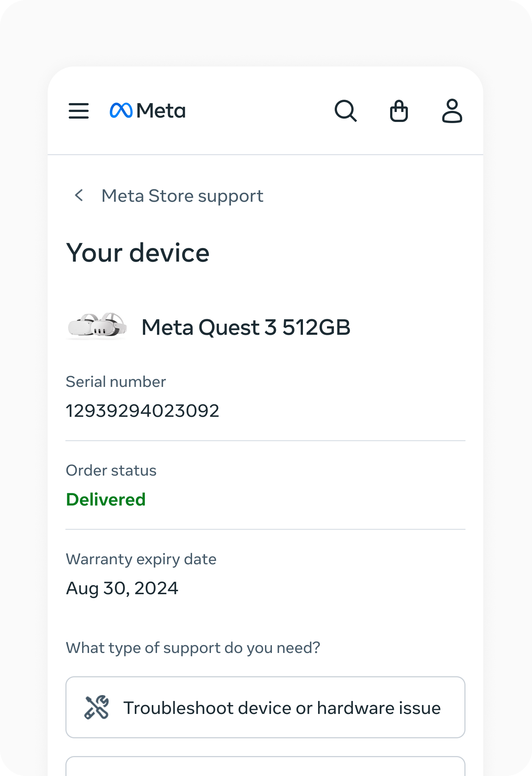This screenshot has width=532, height=776.
Task: Click the Order status label
Action: (111, 470)
